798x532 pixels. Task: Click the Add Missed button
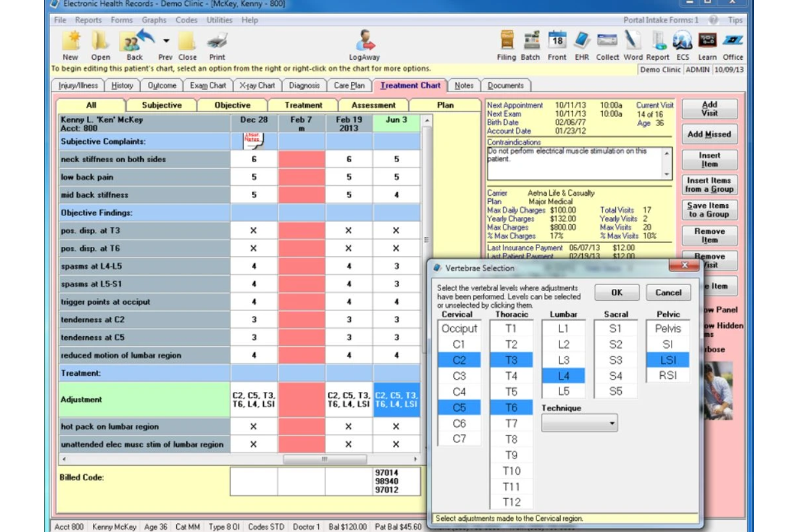(709, 134)
